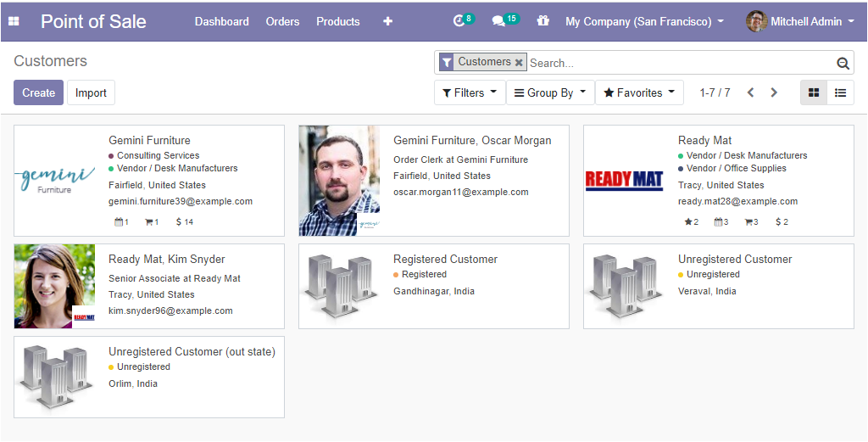Go to the next page arrow
This screenshot has width=868, height=442.
click(774, 92)
